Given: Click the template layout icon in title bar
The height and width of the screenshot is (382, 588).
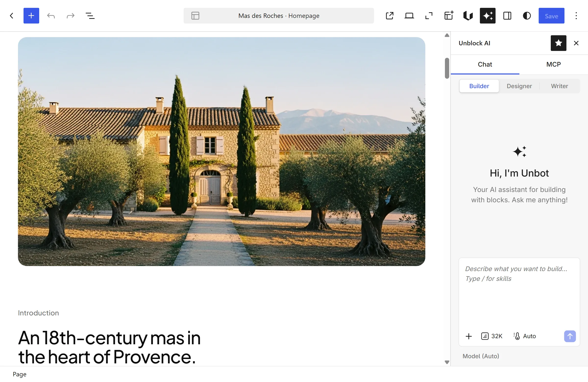Looking at the screenshot, I should click(x=195, y=16).
